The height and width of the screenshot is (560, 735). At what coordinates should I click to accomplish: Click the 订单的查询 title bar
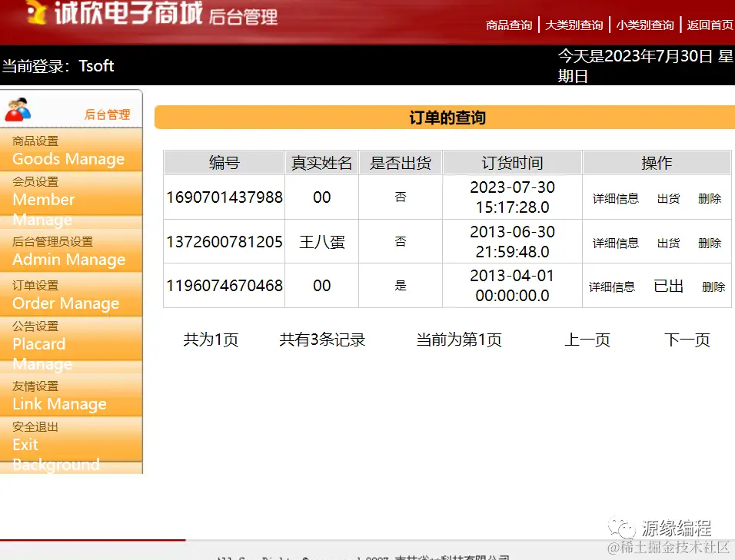pyautogui.click(x=445, y=117)
